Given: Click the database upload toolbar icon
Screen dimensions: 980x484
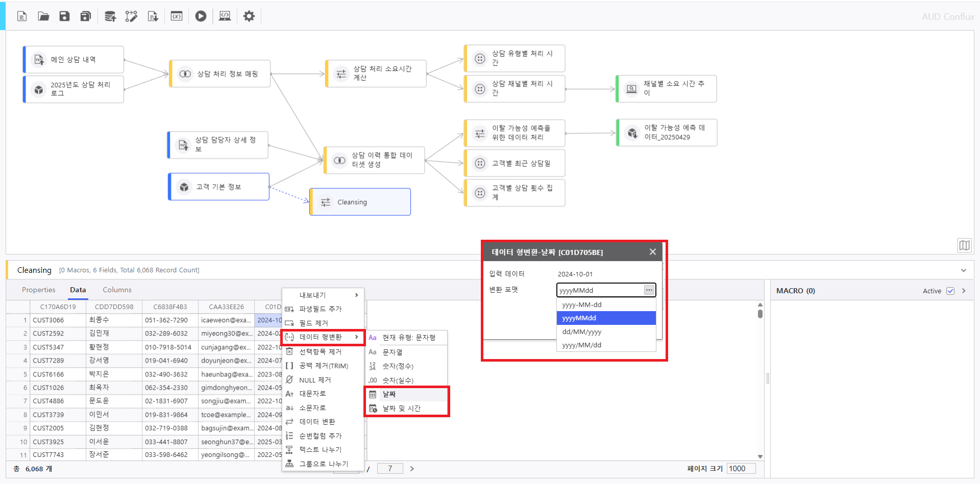Looking at the screenshot, I should [110, 16].
